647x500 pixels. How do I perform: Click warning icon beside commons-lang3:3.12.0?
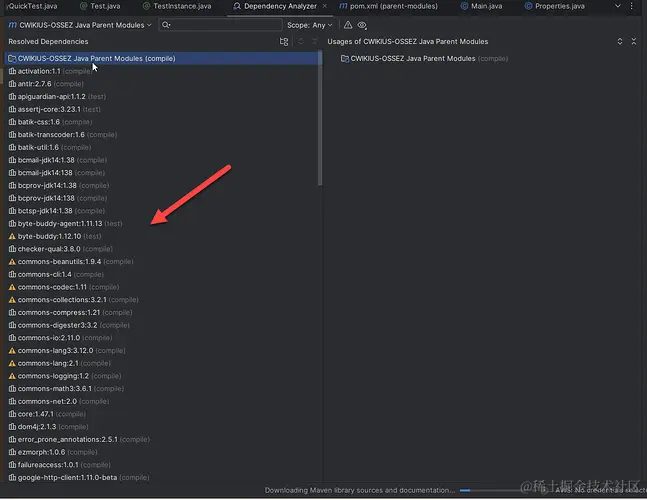[x=12, y=351]
